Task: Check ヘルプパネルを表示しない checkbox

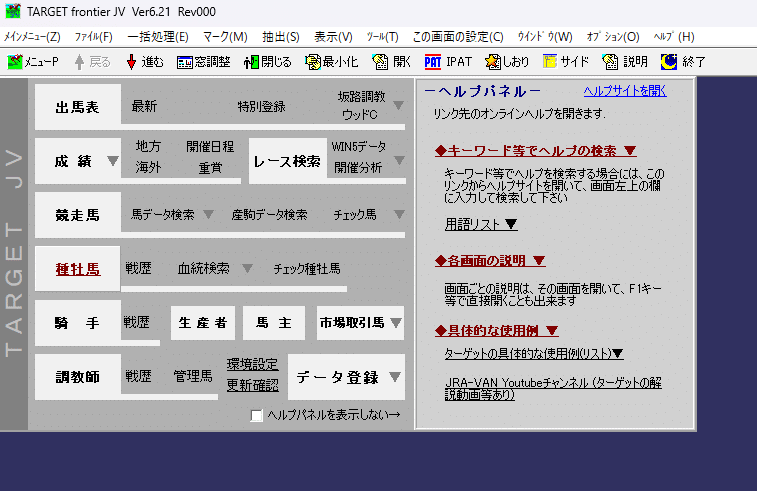Action: pos(257,415)
